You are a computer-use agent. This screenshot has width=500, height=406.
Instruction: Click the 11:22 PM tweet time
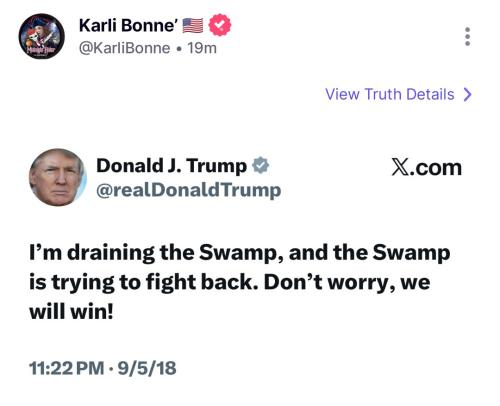pos(67,368)
